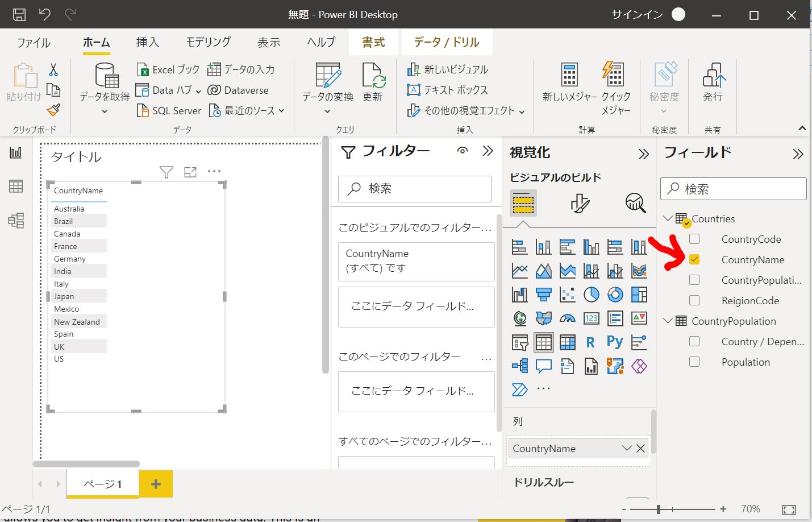Image resolution: width=812 pixels, height=522 pixels.
Task: Switch to the 表示 ribbon tab
Action: pyautogui.click(x=269, y=43)
